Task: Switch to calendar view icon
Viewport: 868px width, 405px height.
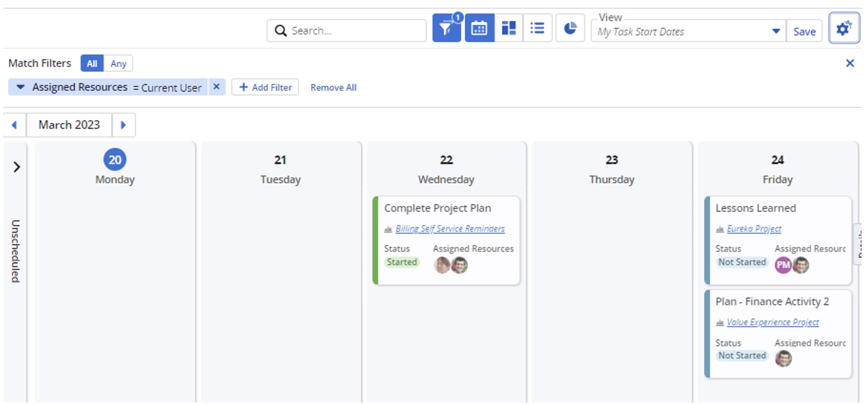Action: 479,28
